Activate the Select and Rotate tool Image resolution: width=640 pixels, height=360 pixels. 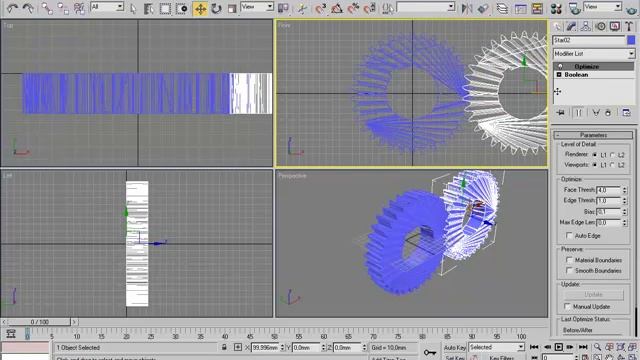pos(216,8)
